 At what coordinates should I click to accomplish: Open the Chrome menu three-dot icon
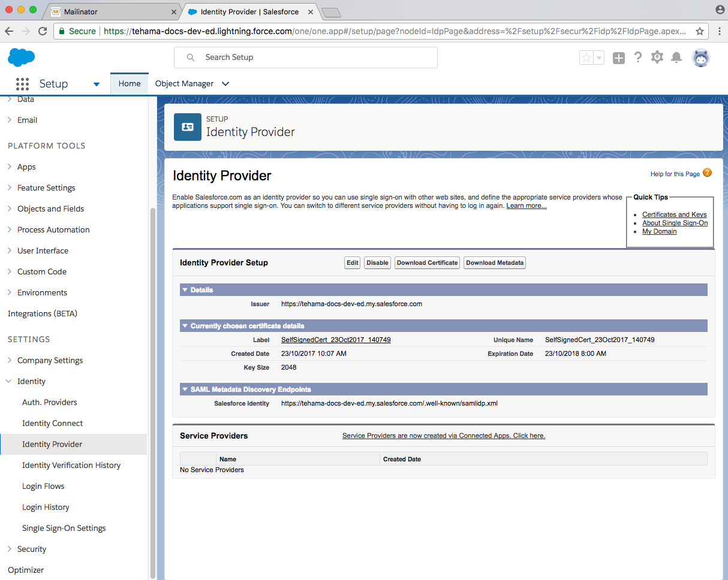tap(718, 31)
